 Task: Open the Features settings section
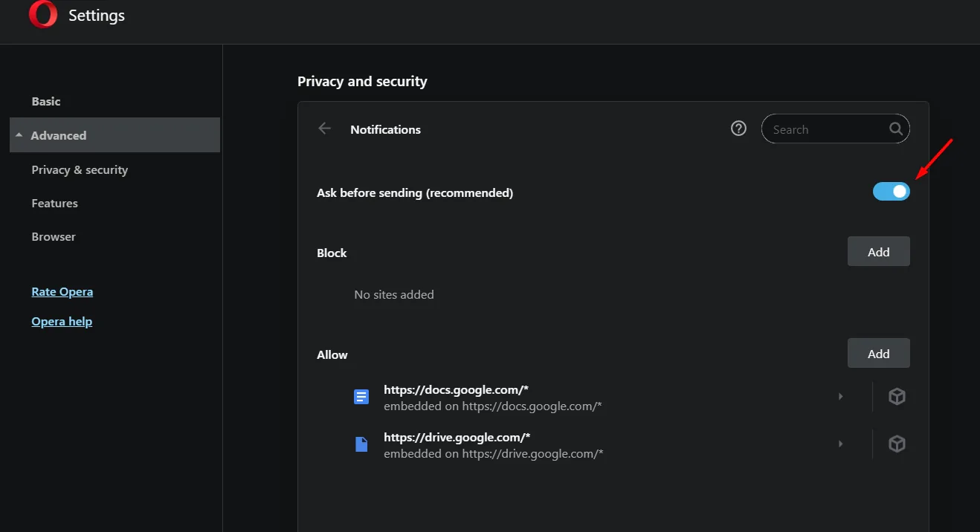pyautogui.click(x=54, y=203)
